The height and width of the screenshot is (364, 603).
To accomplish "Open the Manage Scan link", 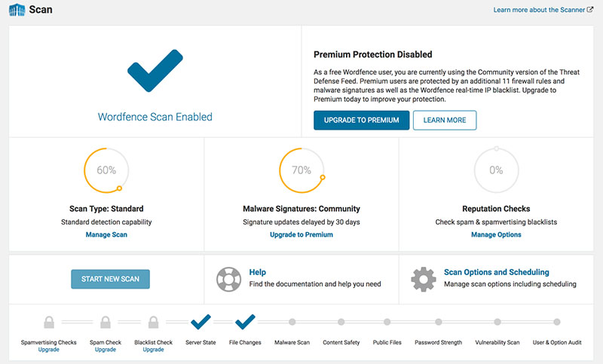I will 106,234.
